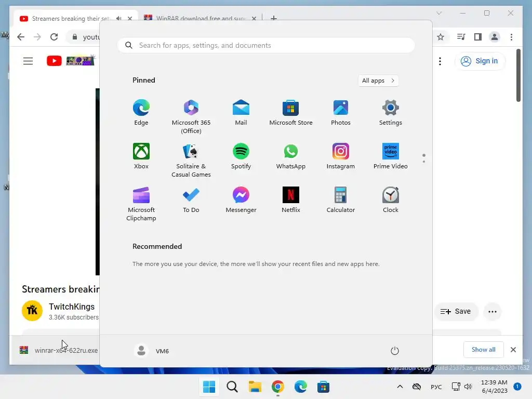Screen dimensions: 532x399
Task: Switch to Chrome on the taskbar
Action: coord(278,387)
